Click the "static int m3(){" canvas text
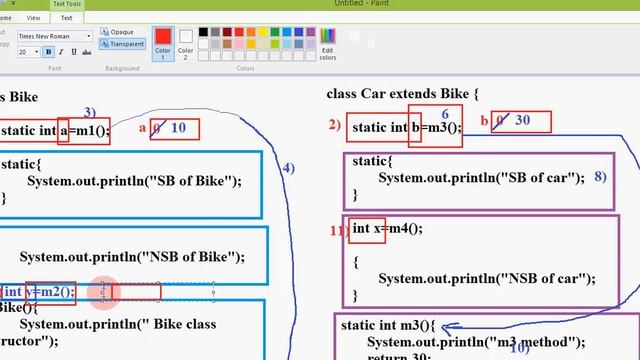 click(388, 325)
